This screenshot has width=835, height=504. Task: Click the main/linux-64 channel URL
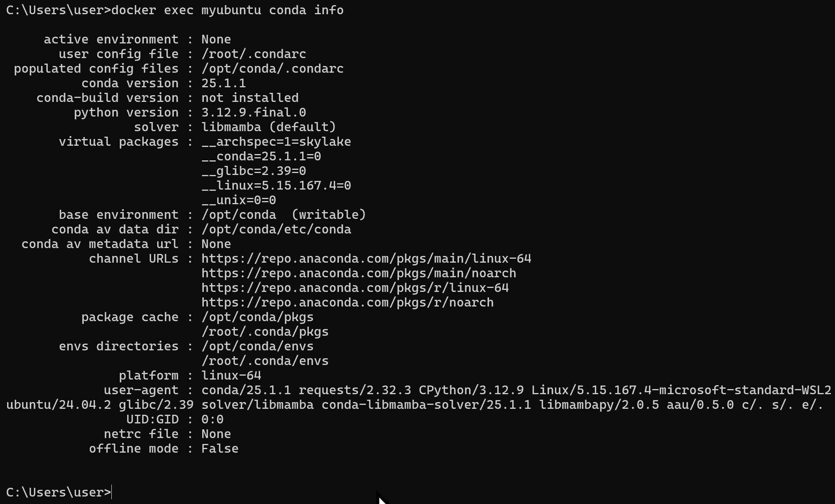[366, 259]
